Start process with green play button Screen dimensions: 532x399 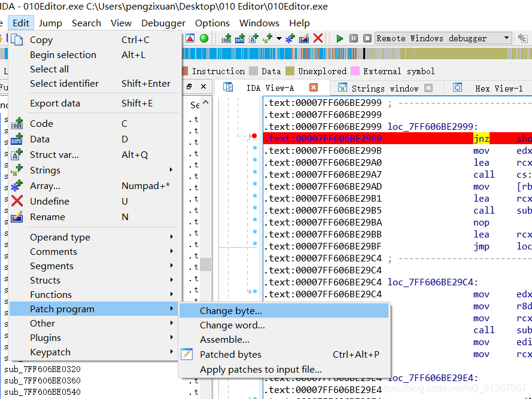pos(340,38)
